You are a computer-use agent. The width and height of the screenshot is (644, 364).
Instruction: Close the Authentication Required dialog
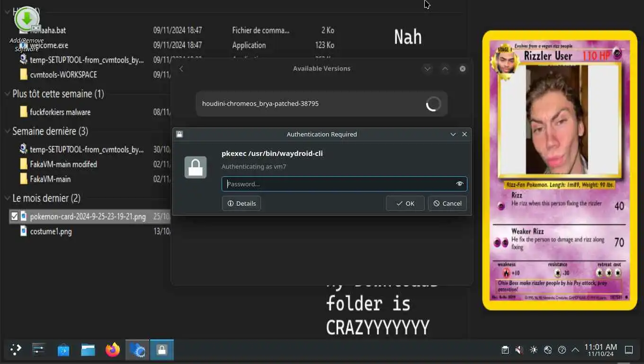(x=465, y=134)
